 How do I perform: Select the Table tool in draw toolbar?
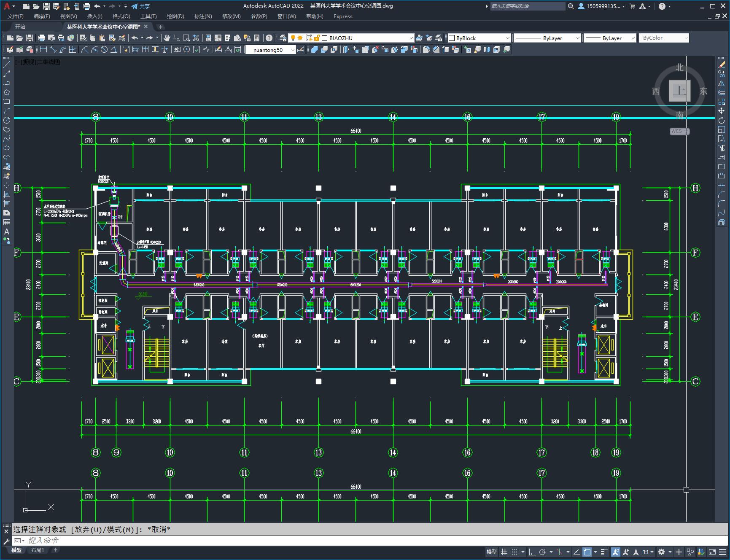pyautogui.click(x=7, y=222)
